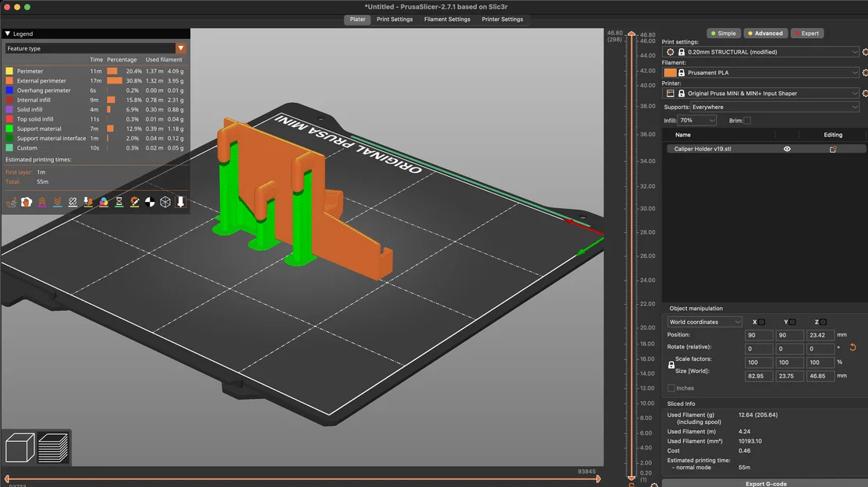Viewport: 868px width, 487px height.
Task: Switch to 3D editor view cube icon
Action: tap(20, 447)
